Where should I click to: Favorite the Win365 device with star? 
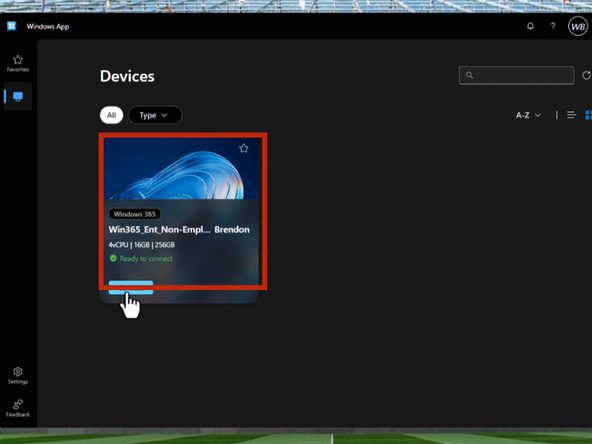tap(244, 148)
